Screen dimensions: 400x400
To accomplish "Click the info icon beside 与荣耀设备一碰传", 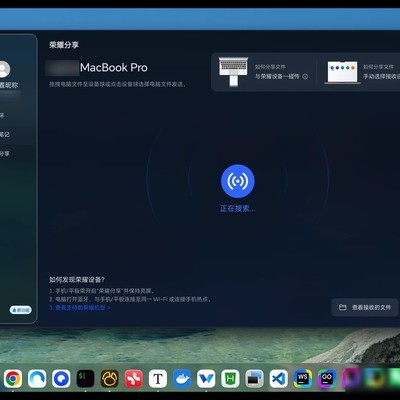I will (305, 76).
